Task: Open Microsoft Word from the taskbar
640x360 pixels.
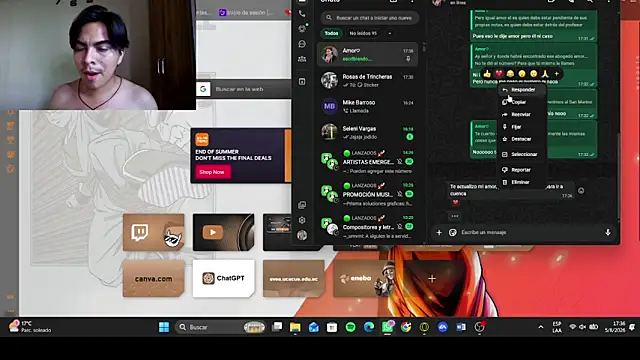Action: (x=461, y=327)
